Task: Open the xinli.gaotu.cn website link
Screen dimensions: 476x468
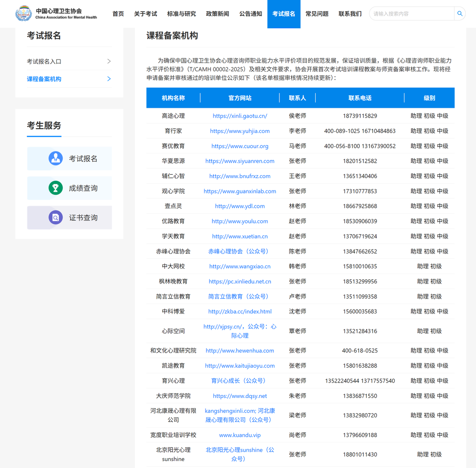Action: [240, 116]
